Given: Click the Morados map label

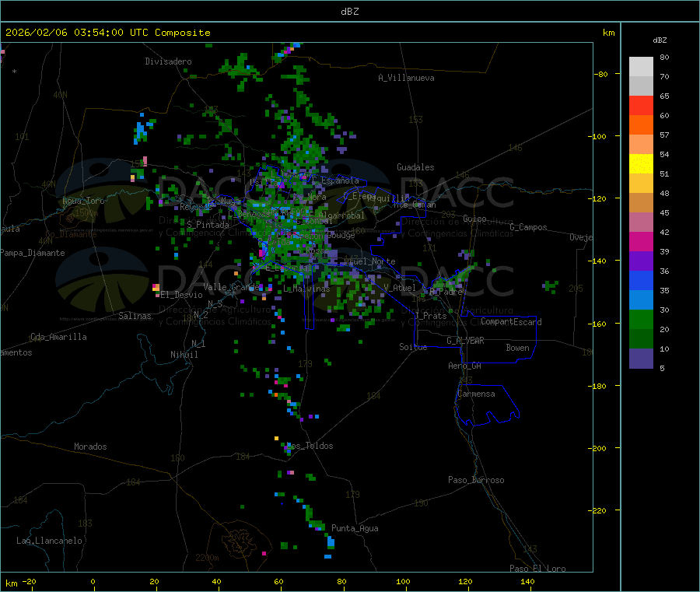Looking at the screenshot, I should click(x=90, y=447).
